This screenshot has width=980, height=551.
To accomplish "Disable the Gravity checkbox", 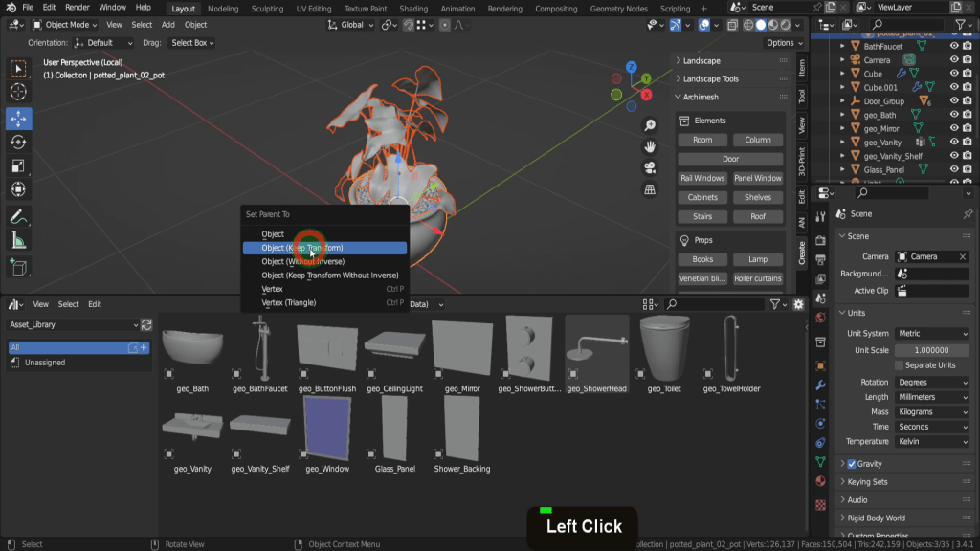I will pyautogui.click(x=851, y=464).
